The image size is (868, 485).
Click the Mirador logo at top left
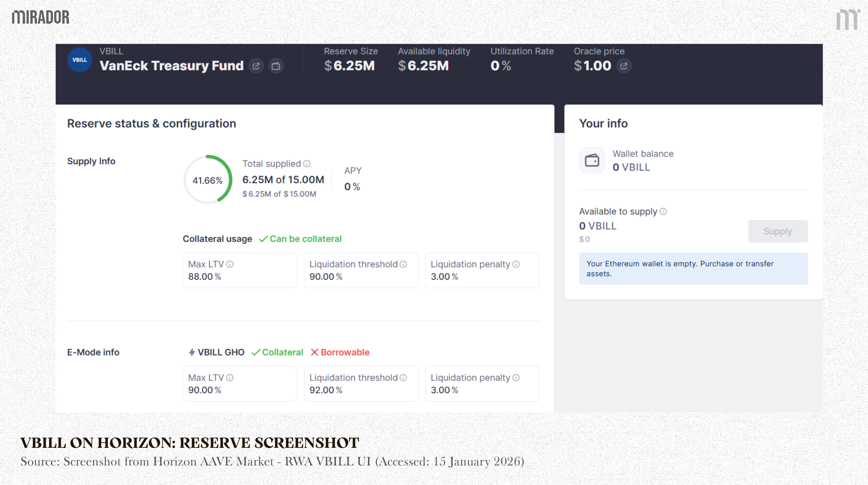40,17
